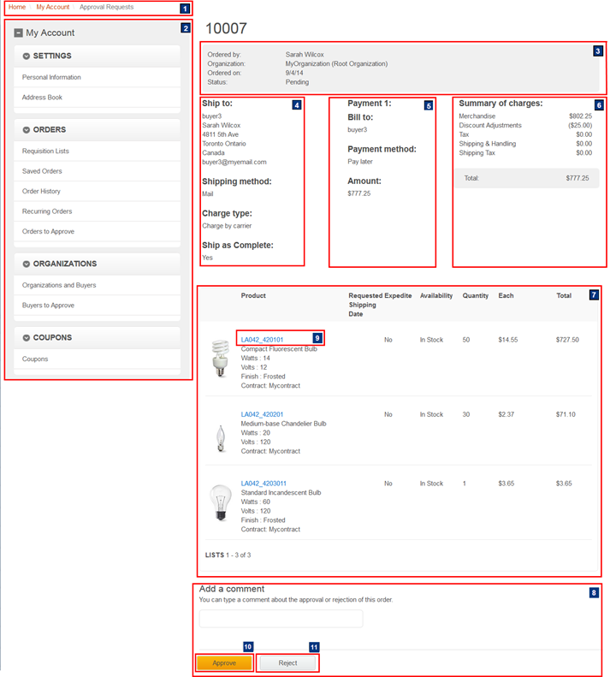This screenshot has height=677, width=616.
Task: Open product link LA042_420101
Action: 262,340
